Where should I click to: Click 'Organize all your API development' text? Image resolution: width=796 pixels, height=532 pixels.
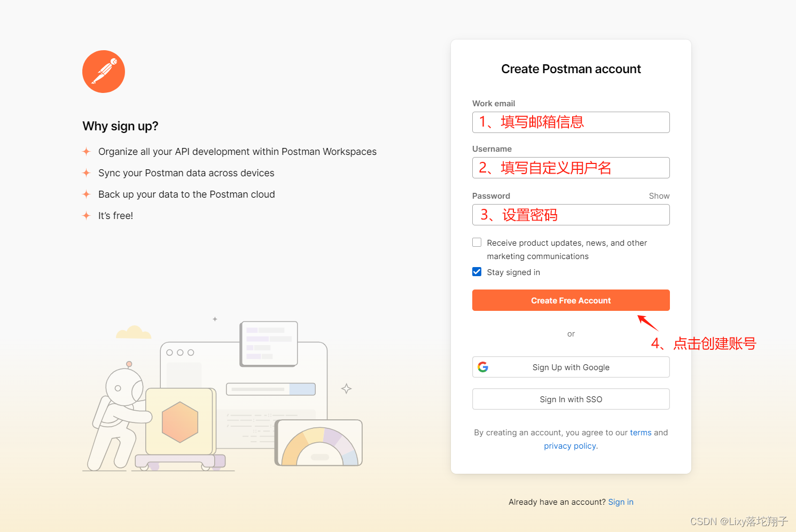237,152
